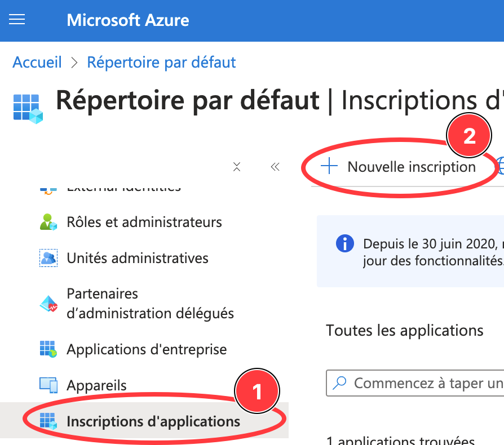Viewport: 504px width, 445px height.
Task: Click the Inscriptions d'applications sidebar icon
Action: 48,421
